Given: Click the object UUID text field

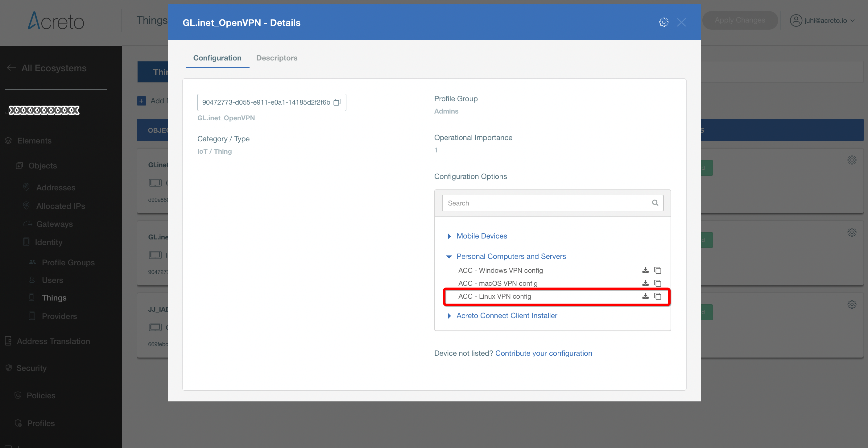Looking at the screenshot, I should [271, 102].
